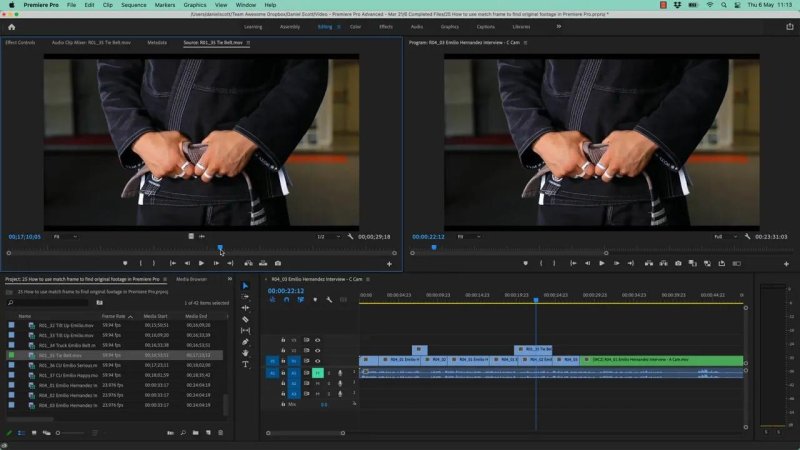Screen dimensions: 800x450
Task: Click Lift button in Program monitor
Action: 649,263
